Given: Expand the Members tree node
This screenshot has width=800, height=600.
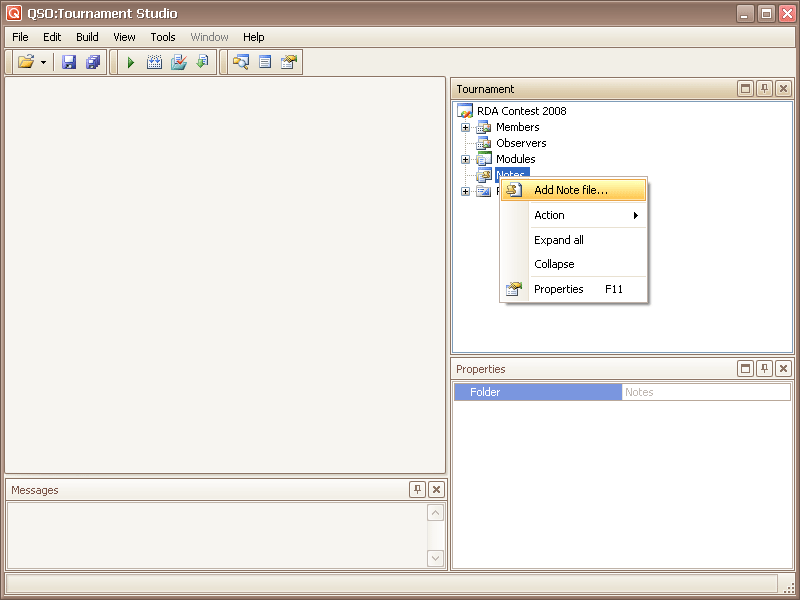Looking at the screenshot, I should 465,127.
